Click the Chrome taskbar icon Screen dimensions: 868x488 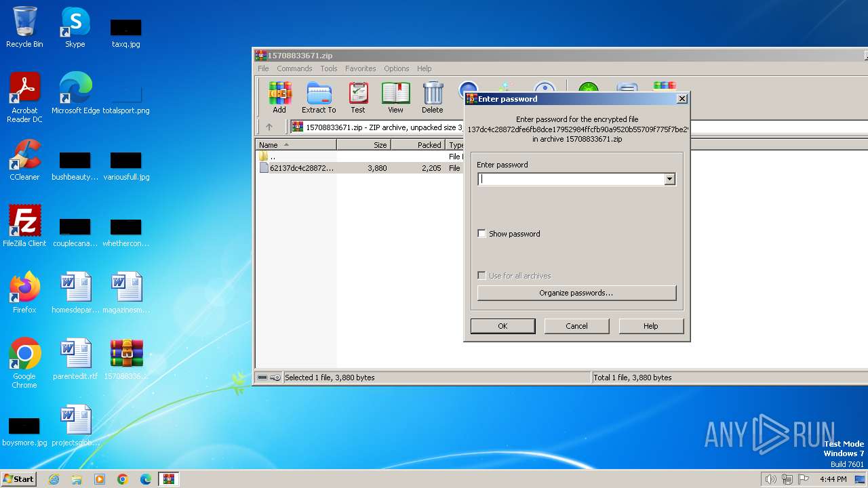[x=123, y=479]
